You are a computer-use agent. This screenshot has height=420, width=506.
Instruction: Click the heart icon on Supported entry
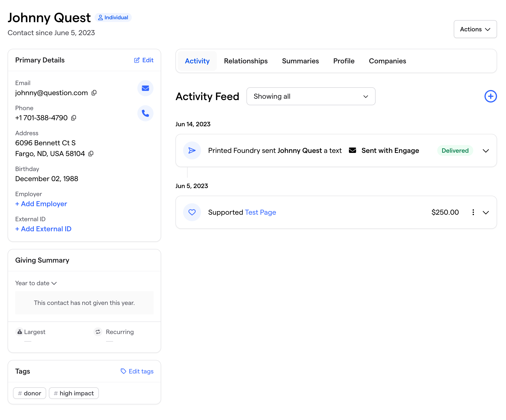point(192,212)
